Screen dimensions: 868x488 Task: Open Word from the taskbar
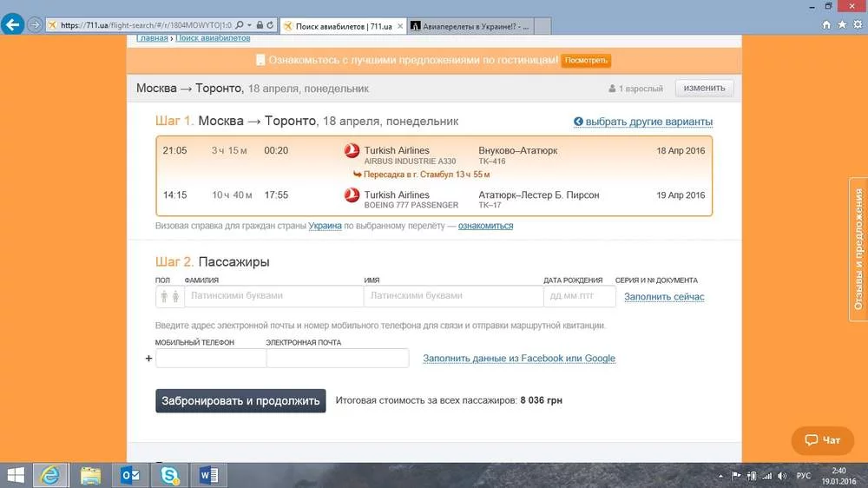pyautogui.click(x=209, y=475)
